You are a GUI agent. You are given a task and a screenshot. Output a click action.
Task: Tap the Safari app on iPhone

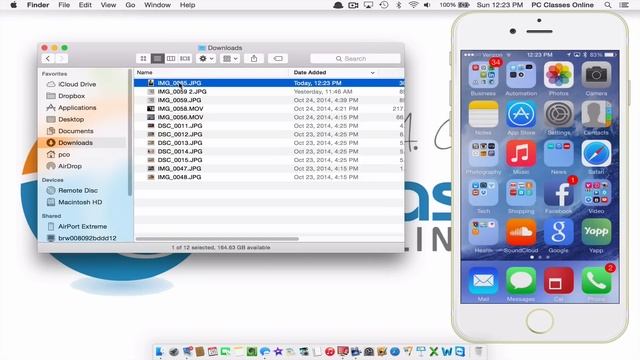(596, 153)
